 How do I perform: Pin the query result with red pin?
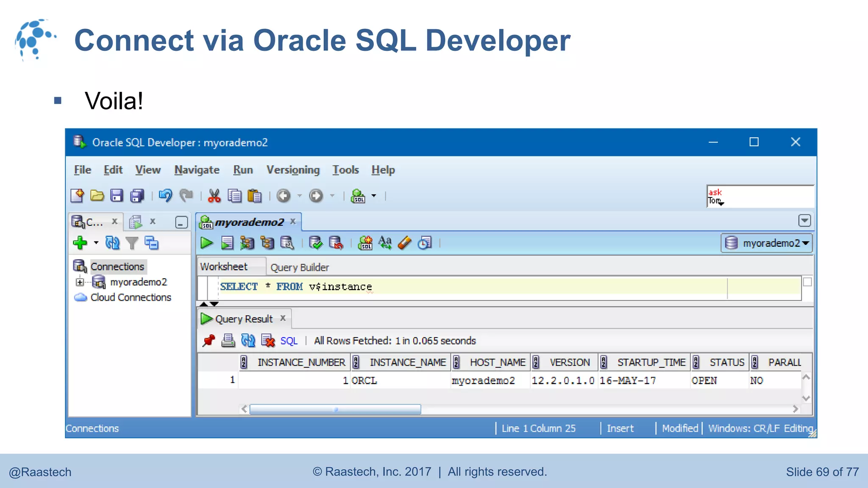click(x=209, y=341)
